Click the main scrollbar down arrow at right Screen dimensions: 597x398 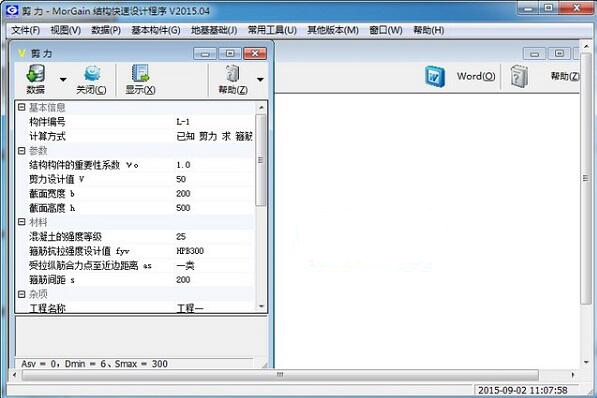pyautogui.click(x=586, y=362)
